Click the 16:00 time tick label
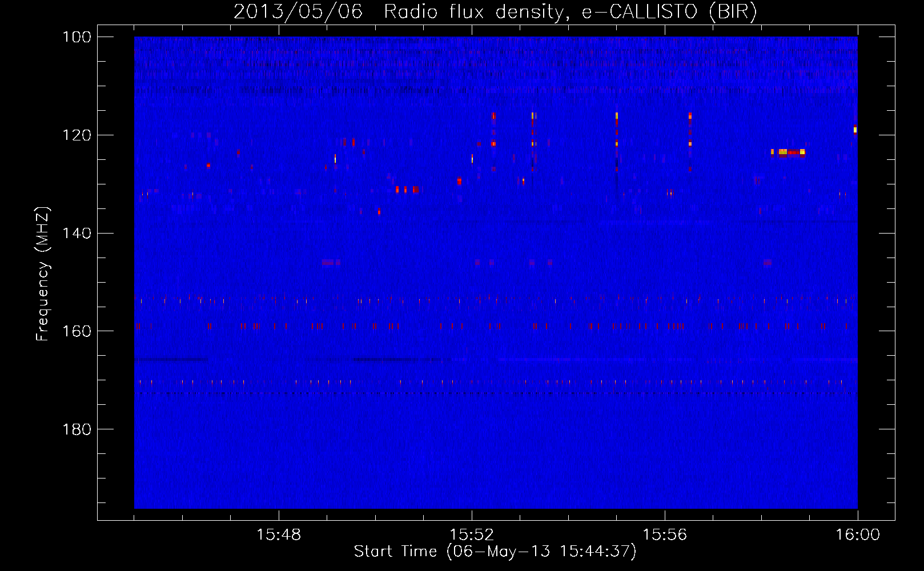Image resolution: width=924 pixels, height=571 pixels. coord(858,535)
